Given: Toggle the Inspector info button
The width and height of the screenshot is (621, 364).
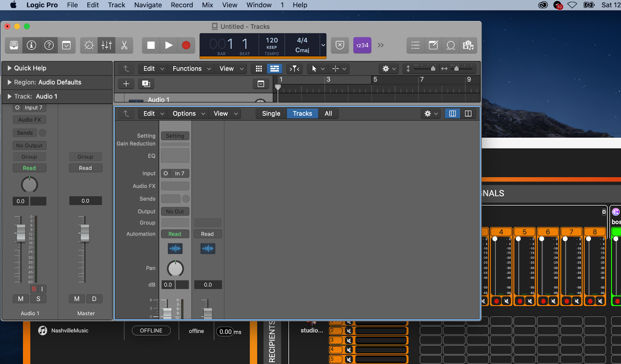Looking at the screenshot, I should pos(31,45).
